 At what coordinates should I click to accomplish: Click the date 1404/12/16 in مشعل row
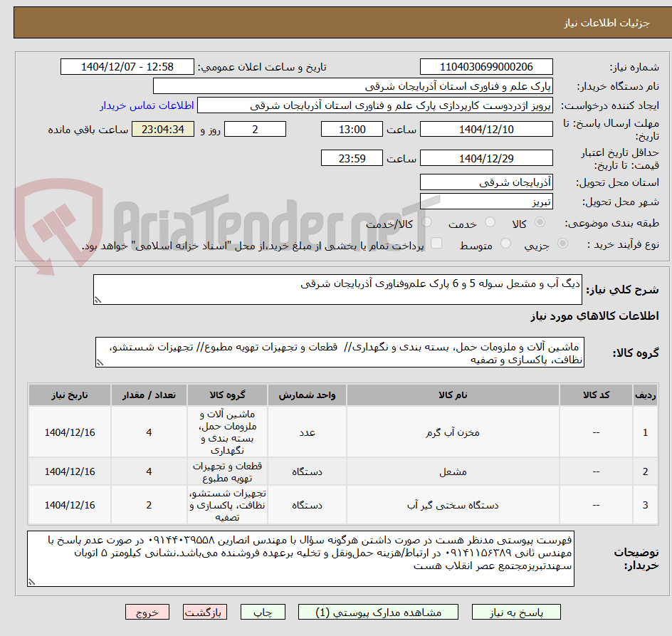[x=70, y=471]
